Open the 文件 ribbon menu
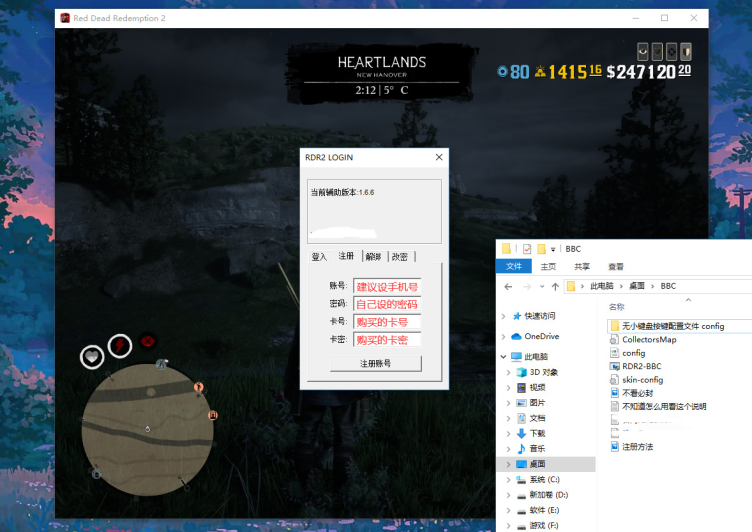 pyautogui.click(x=515, y=266)
